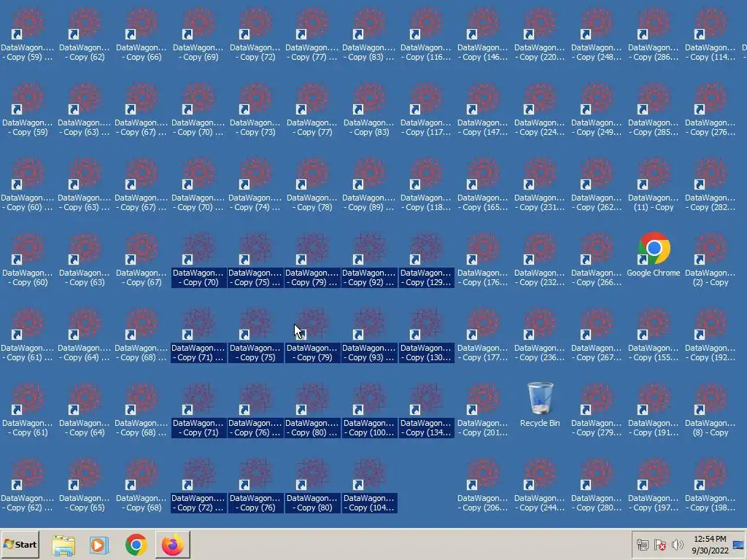Select highlighted DataWagon Copy (129…) shortcut
The width and height of the screenshot is (747, 560).
(426, 260)
